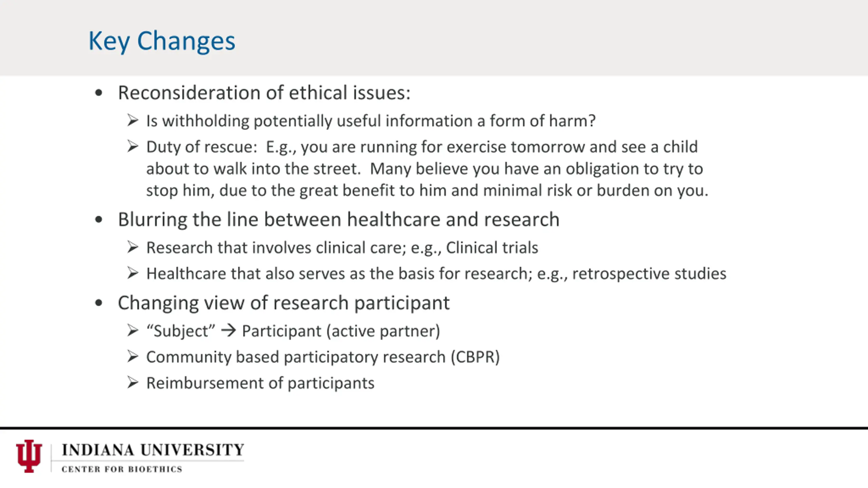Screen dimensions: 868x488
Task: Click the text 'Participant (active partner)'
Action: (341, 331)
